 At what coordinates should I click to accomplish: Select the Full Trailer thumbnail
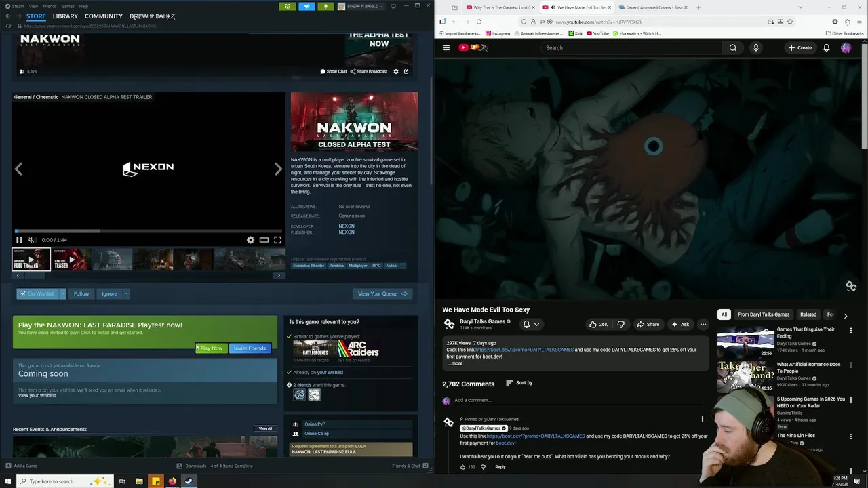(31, 260)
